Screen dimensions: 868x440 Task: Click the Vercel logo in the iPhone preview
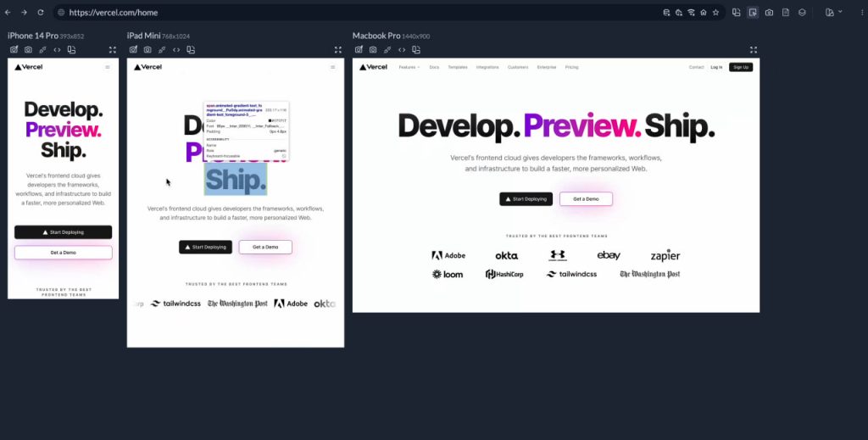pos(28,67)
